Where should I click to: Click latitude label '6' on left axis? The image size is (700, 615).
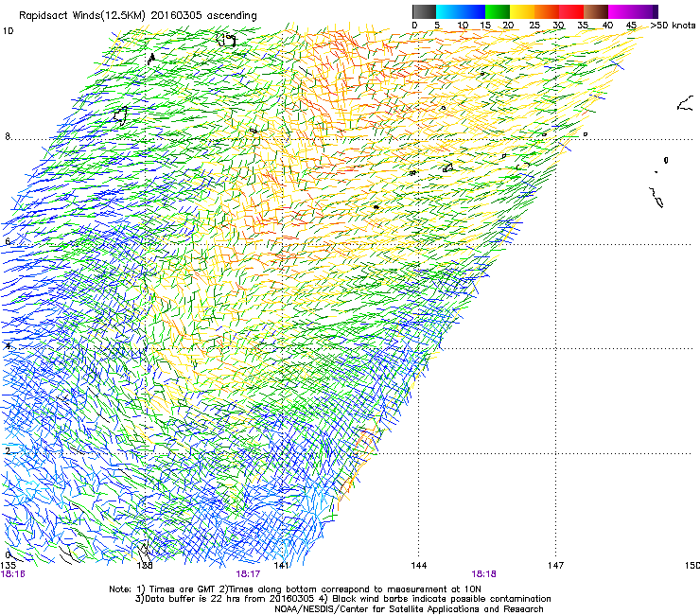(x=8, y=241)
